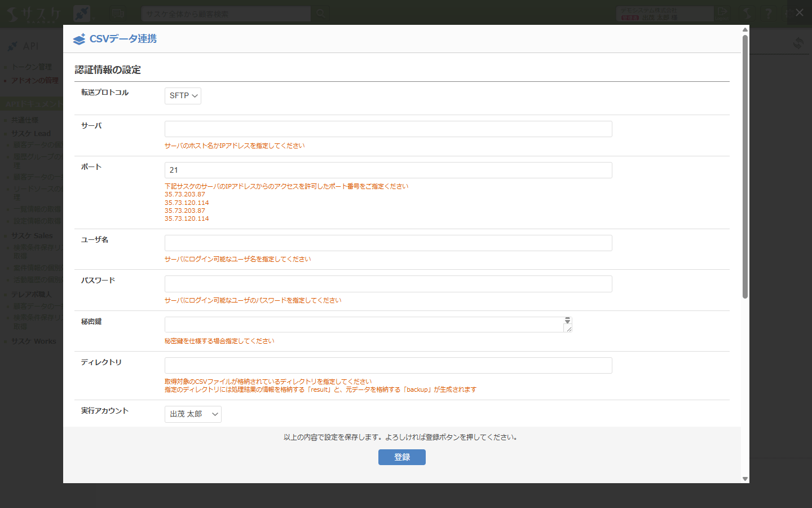Click into the ユーザ名 field
Viewport: 812px width, 508px height.
click(388, 243)
